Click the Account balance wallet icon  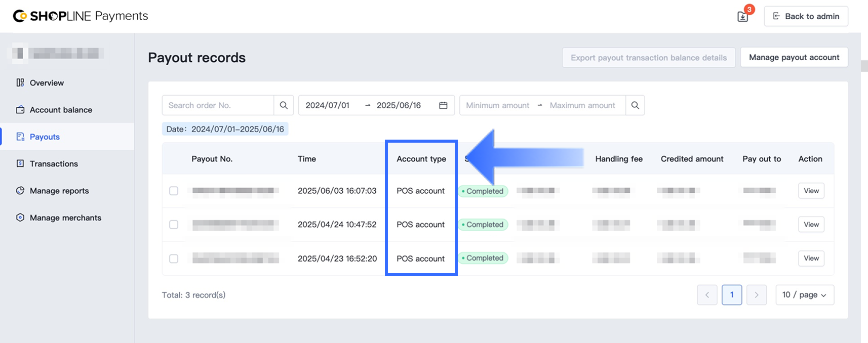click(20, 110)
